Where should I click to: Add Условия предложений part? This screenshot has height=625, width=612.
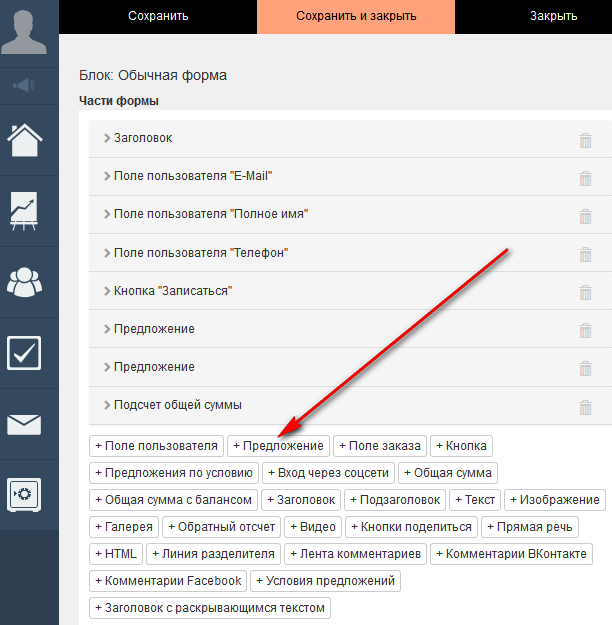click(x=325, y=581)
